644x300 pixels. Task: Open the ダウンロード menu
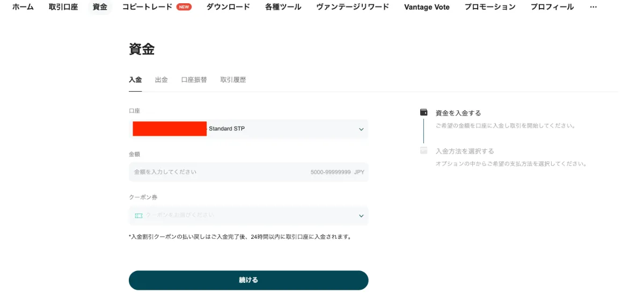point(228,7)
